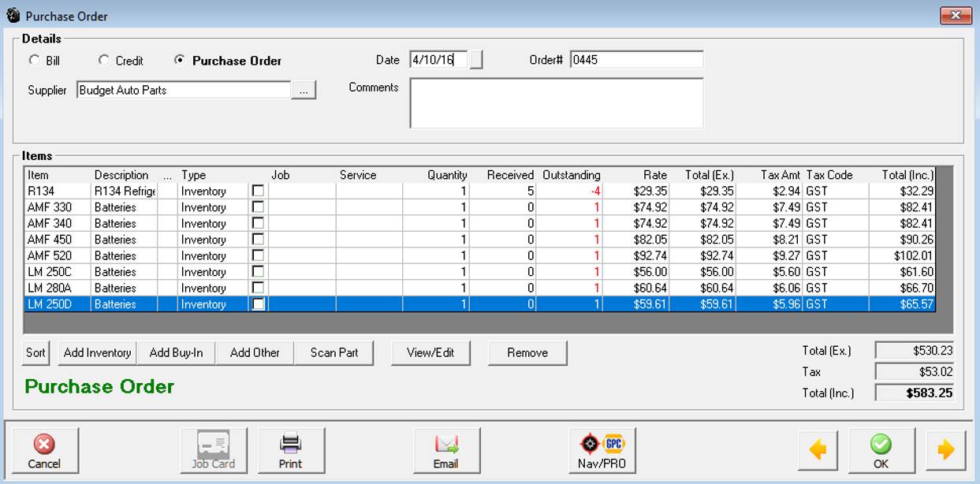The height and width of the screenshot is (484, 980).
Task: Confirm with the green checkmark OK button
Action: [881, 451]
